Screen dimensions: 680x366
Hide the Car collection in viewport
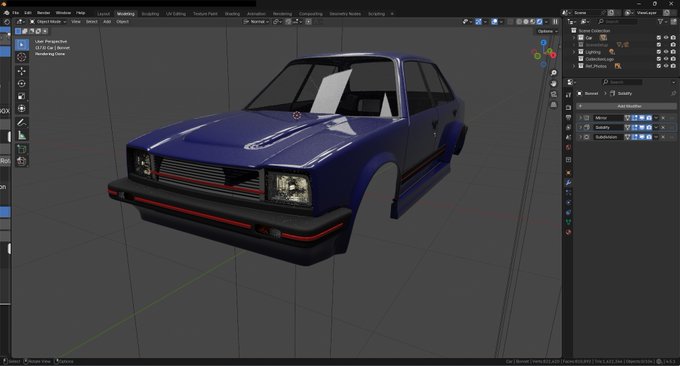pyautogui.click(x=666, y=38)
